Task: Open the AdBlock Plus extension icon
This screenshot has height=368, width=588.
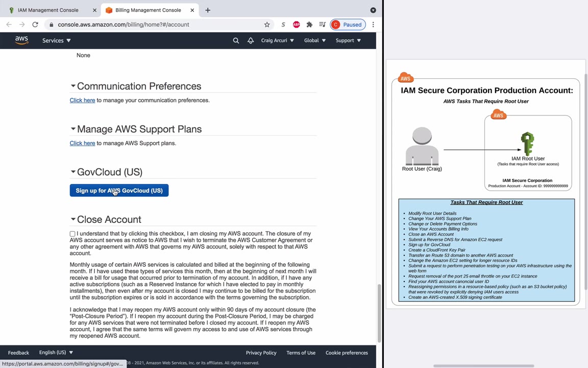Action: tap(296, 25)
